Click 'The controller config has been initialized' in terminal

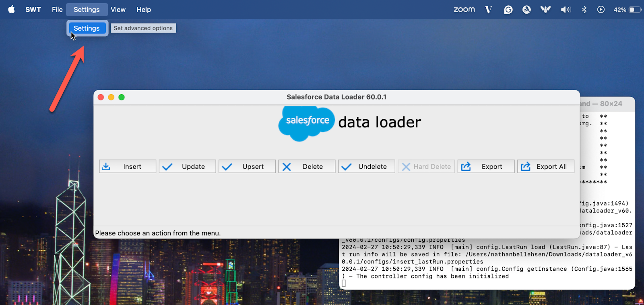(x=433, y=276)
